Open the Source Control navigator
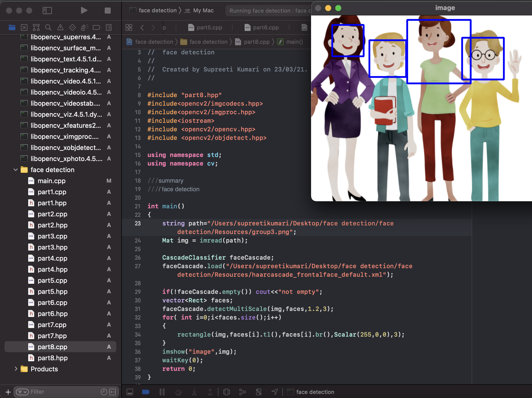 24,27
